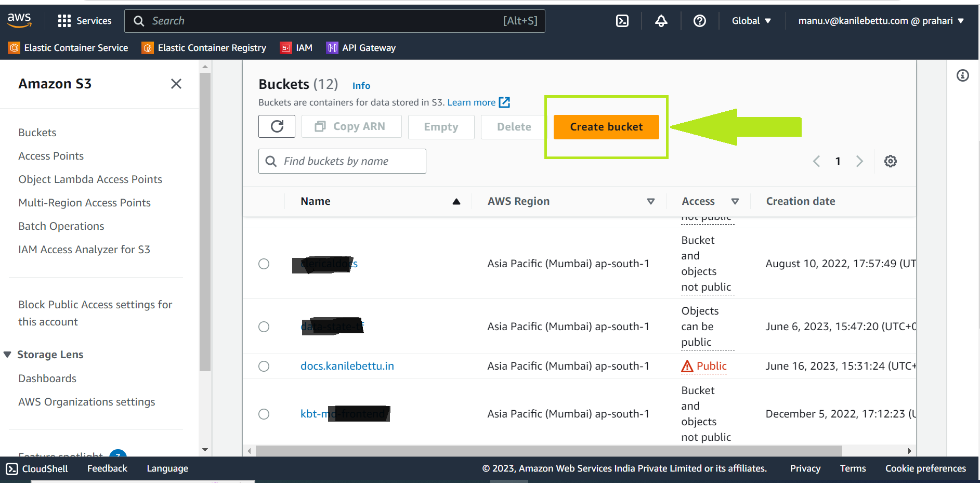The image size is (980, 483).
Task: Open the account menu dropdown for manu.v
Action: pyautogui.click(x=881, y=21)
